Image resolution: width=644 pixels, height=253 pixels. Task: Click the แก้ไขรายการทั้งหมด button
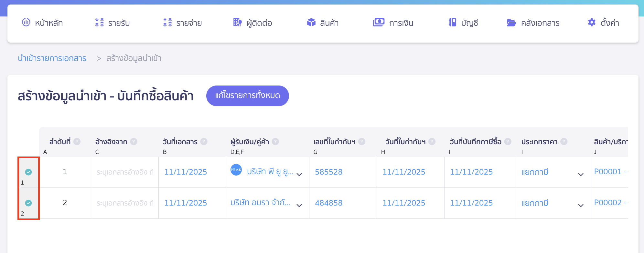click(248, 96)
